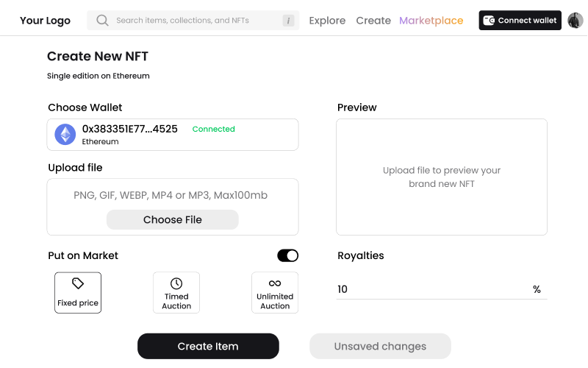
Task: Click the Royalties heading
Action: click(361, 255)
